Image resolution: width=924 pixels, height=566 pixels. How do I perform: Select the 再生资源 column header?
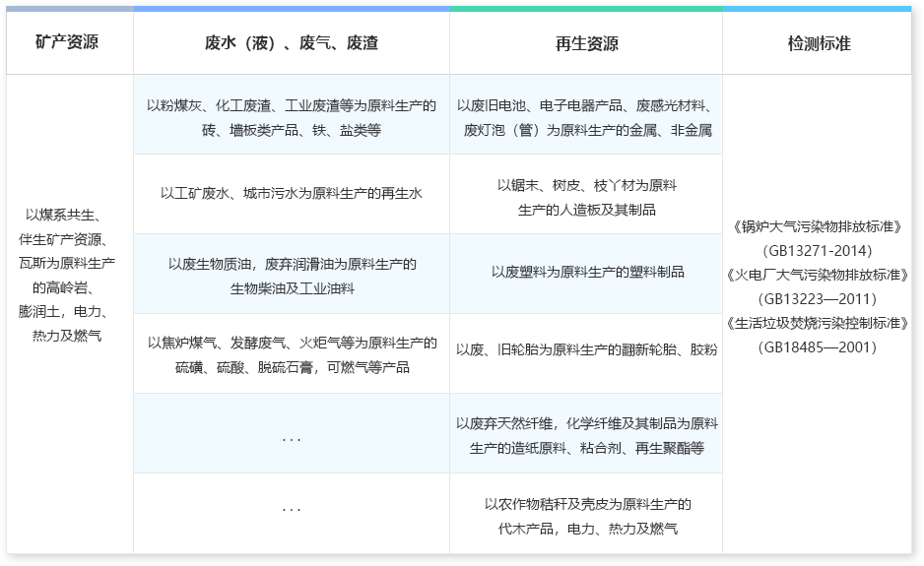point(586,43)
